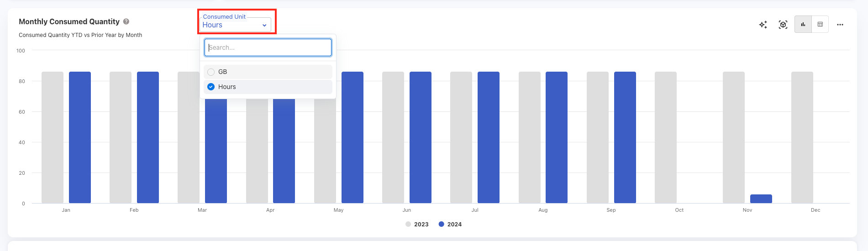Screen dimensions: 868x251
Task: Click the small 2024 bar for November
Action: coord(761,199)
